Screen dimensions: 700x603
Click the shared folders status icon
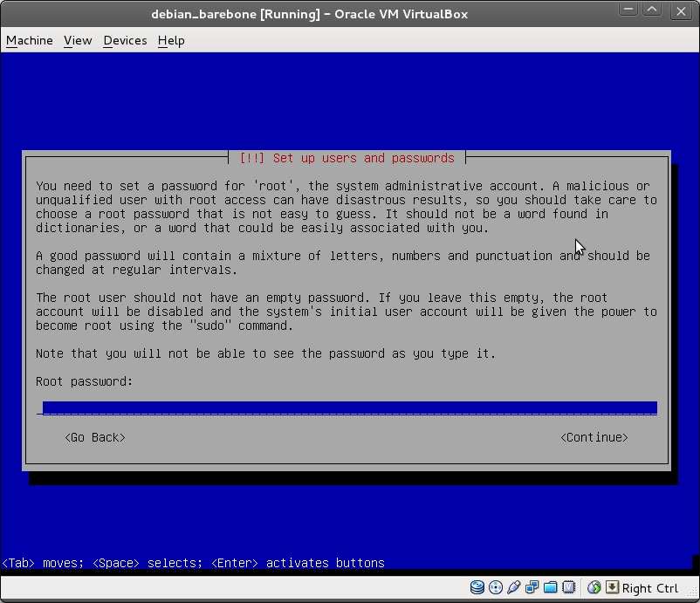551,587
